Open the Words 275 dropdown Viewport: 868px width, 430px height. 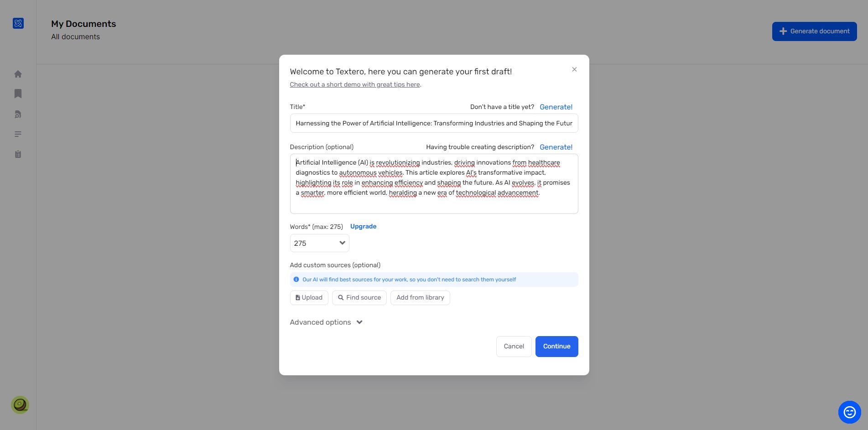click(319, 243)
